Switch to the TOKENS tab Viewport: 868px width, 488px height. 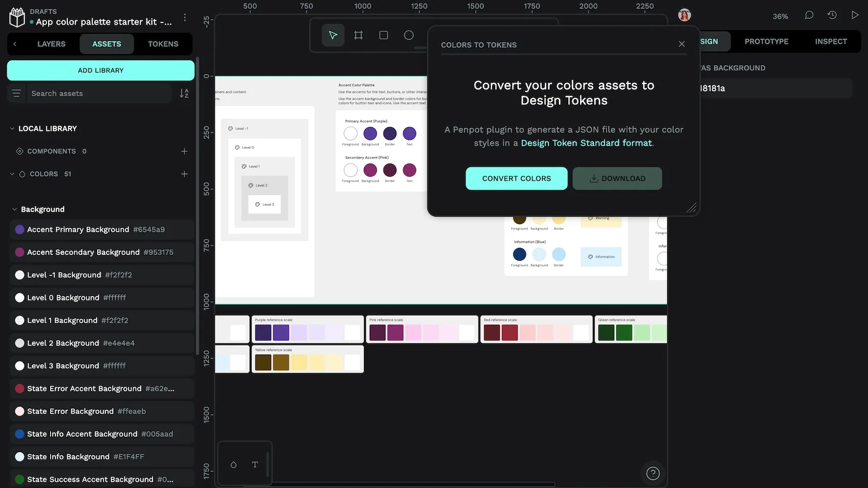pyautogui.click(x=163, y=44)
